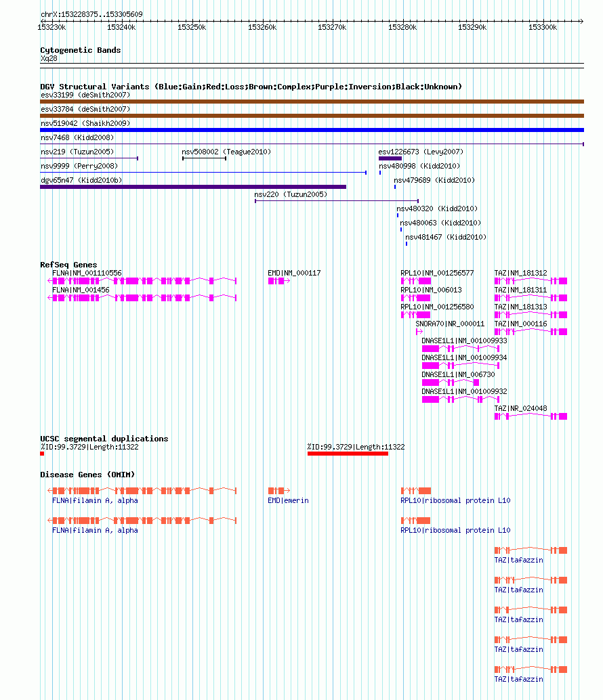
Task: Open variant nsv508002 (Teague2010)
Action: [x=204, y=158]
